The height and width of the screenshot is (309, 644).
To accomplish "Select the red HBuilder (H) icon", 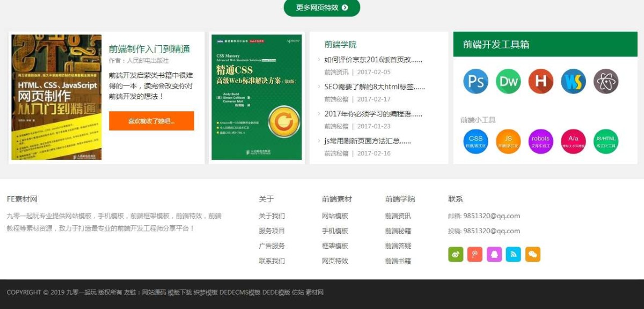I will pos(540,81).
